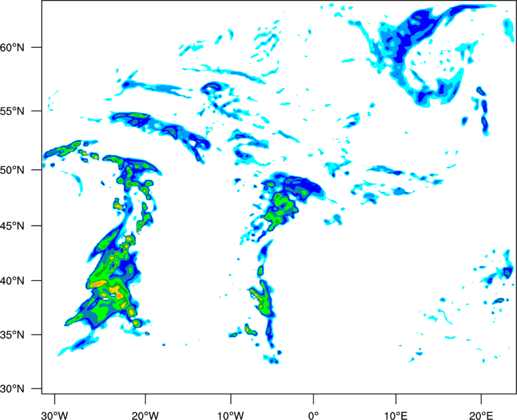Select the 50°N latitude axis label
517x420 pixels.
[12, 170]
